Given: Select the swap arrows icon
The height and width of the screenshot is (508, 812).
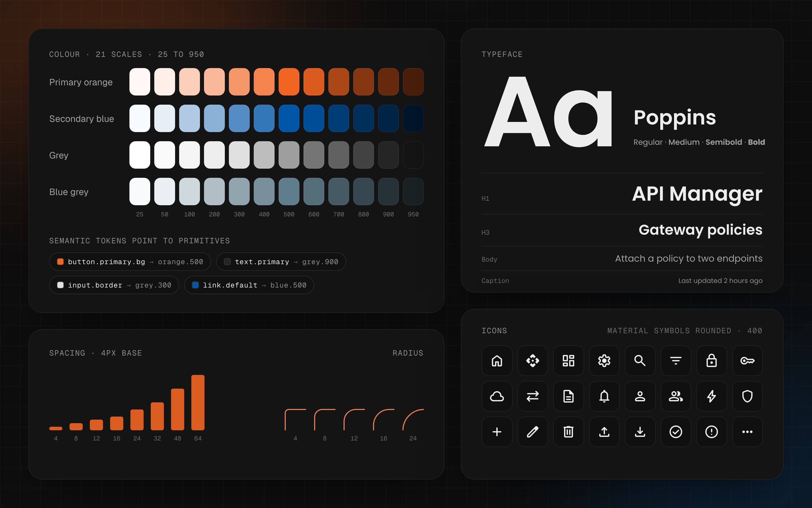Looking at the screenshot, I should 533,396.
